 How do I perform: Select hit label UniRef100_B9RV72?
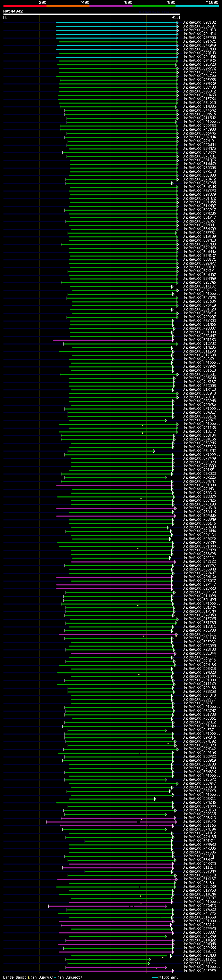(x=199, y=68)
